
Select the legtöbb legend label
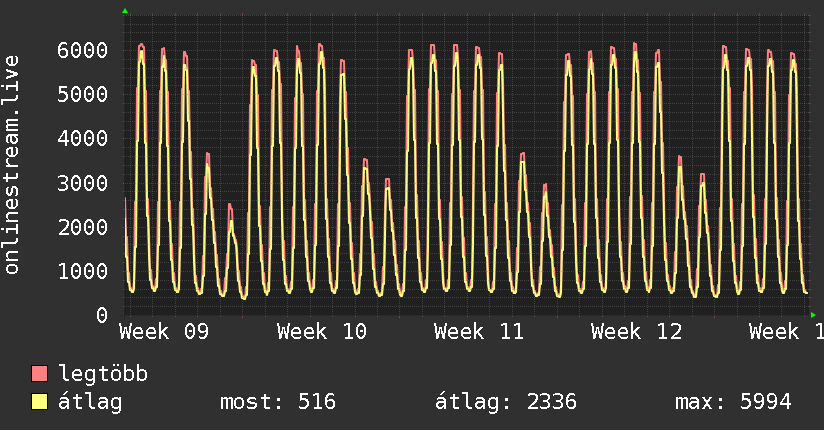(103, 374)
